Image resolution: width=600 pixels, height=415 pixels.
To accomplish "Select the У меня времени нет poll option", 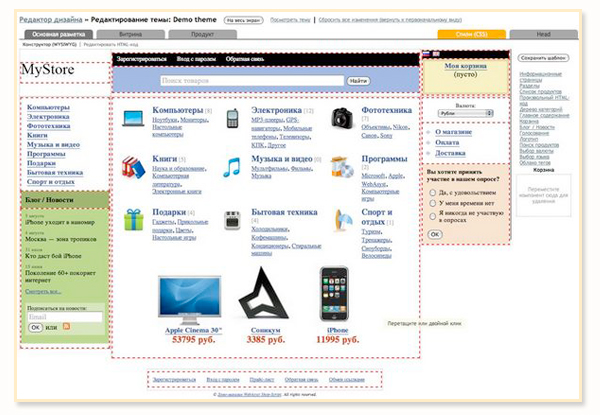I will (432, 203).
